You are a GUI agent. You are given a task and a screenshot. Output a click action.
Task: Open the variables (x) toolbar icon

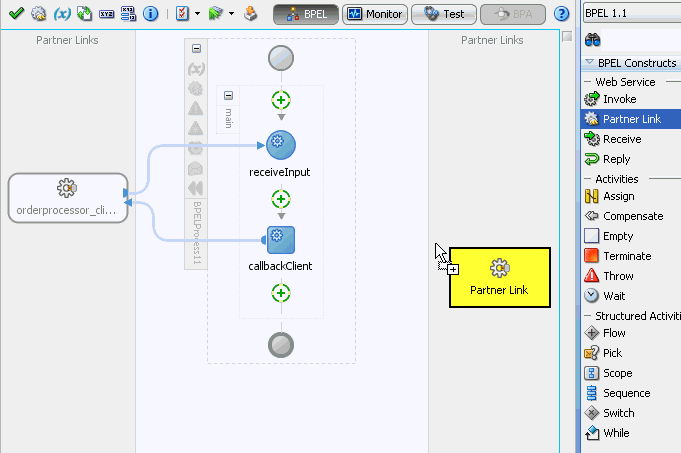coord(62,14)
